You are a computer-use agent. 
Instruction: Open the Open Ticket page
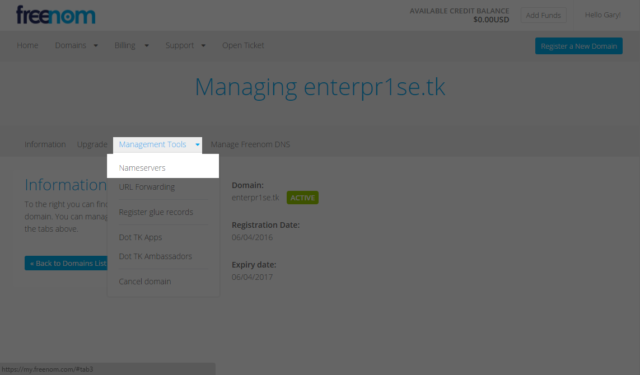(243, 45)
